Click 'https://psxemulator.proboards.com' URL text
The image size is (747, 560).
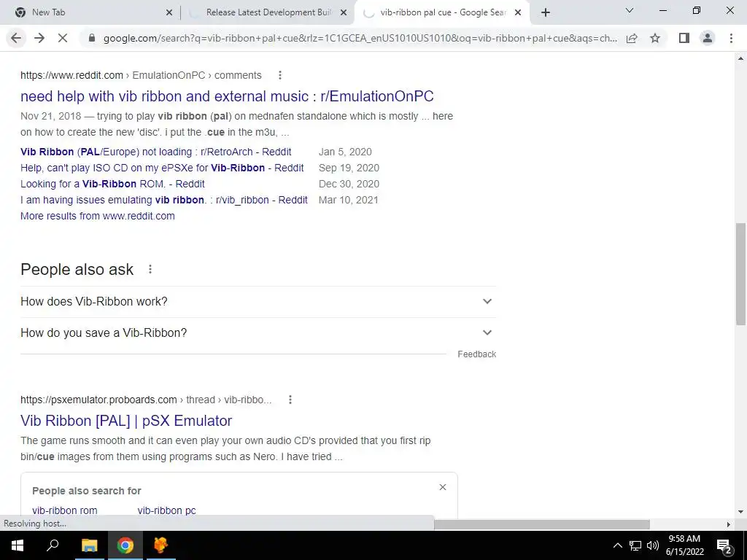pyautogui.click(x=98, y=400)
